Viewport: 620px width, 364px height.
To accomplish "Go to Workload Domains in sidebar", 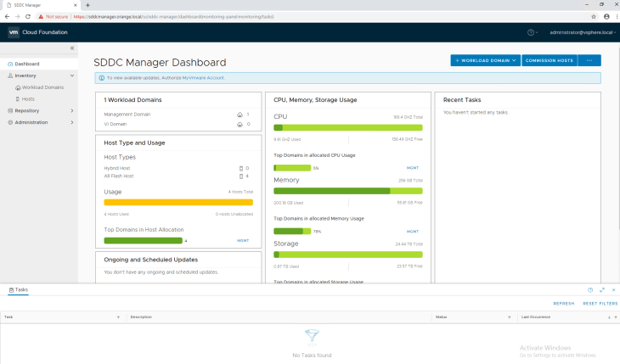I will 42,87.
